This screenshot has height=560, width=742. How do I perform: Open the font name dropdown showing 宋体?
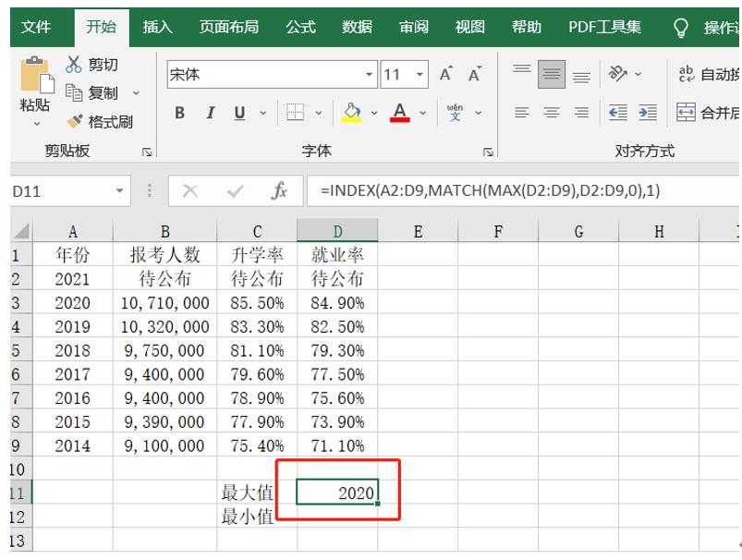coord(368,73)
